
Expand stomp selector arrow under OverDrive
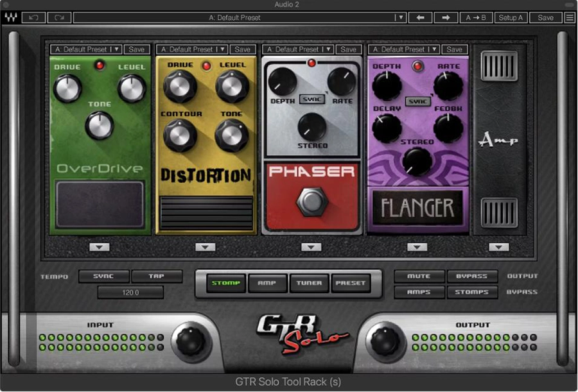click(x=100, y=247)
